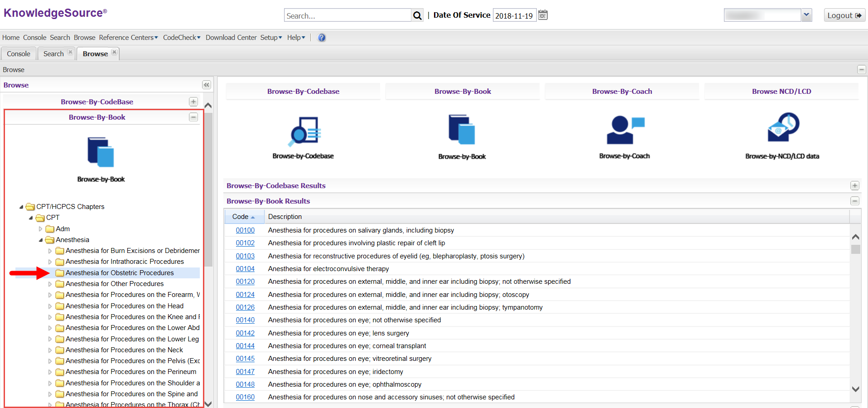Click the Logout button
The image size is (868, 408).
[844, 15]
